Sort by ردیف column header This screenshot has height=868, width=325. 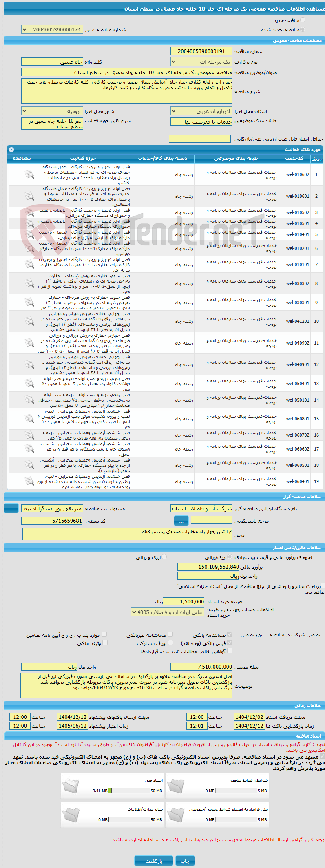click(x=316, y=158)
